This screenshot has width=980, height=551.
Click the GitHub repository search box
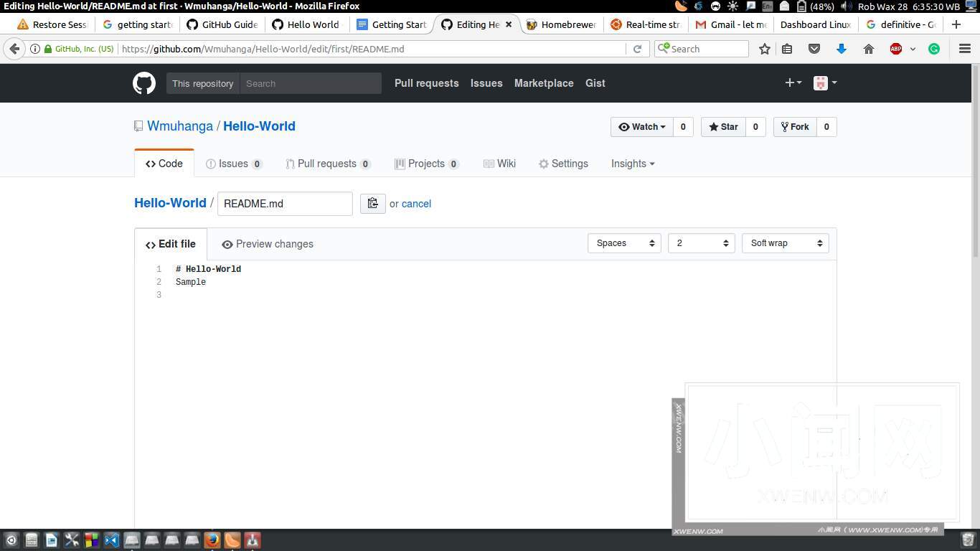tap(311, 83)
